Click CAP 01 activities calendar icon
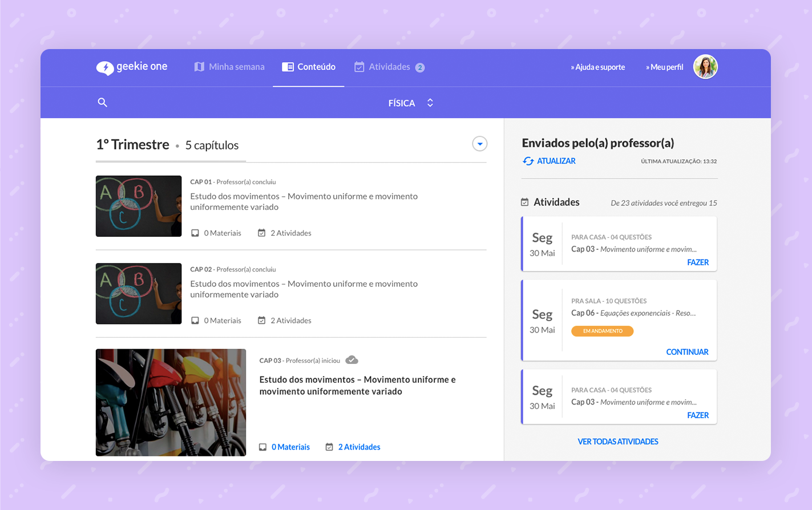812x510 pixels. [261, 233]
